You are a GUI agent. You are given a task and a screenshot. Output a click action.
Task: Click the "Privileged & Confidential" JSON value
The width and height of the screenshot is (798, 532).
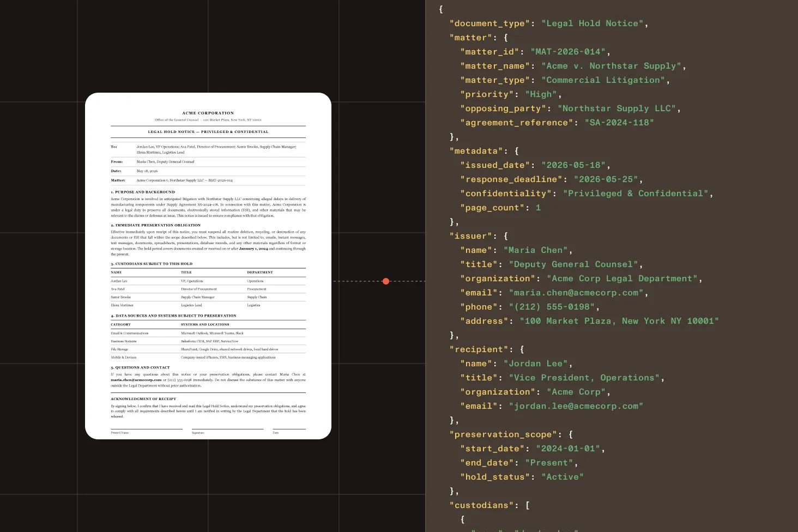coord(636,194)
